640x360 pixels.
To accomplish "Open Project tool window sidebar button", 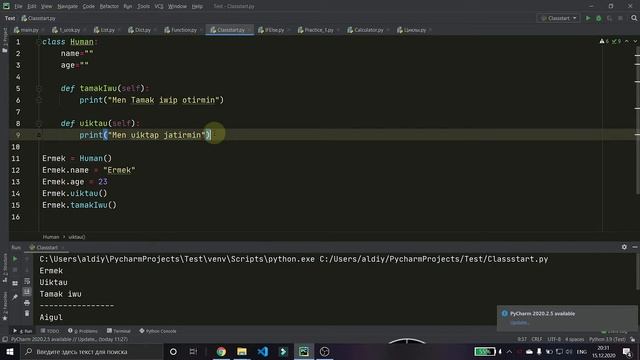I will [x=4, y=40].
